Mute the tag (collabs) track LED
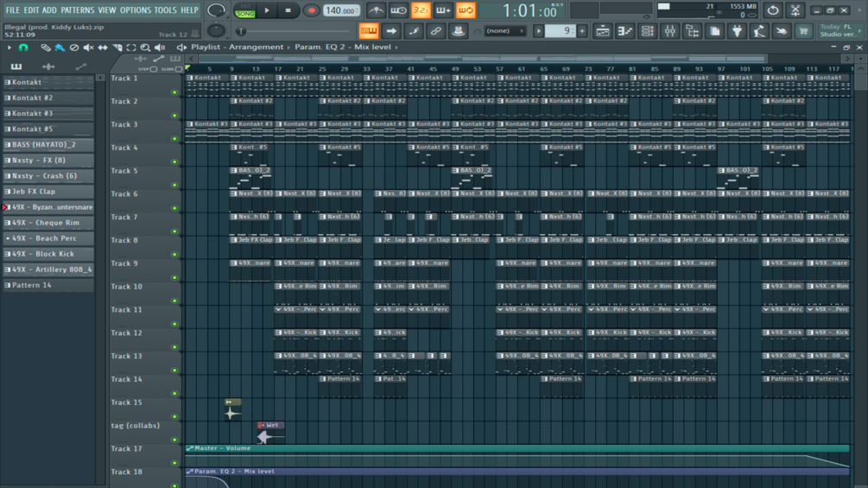 coord(175,440)
